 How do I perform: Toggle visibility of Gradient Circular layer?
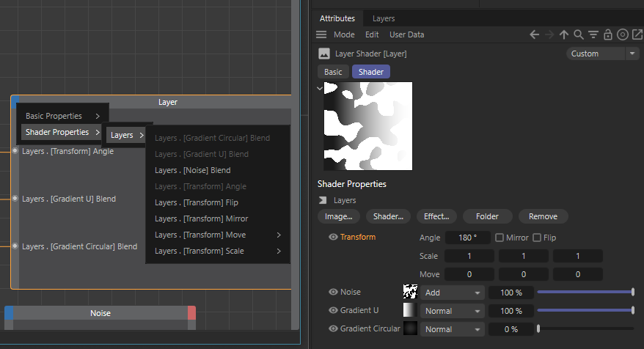coord(333,328)
